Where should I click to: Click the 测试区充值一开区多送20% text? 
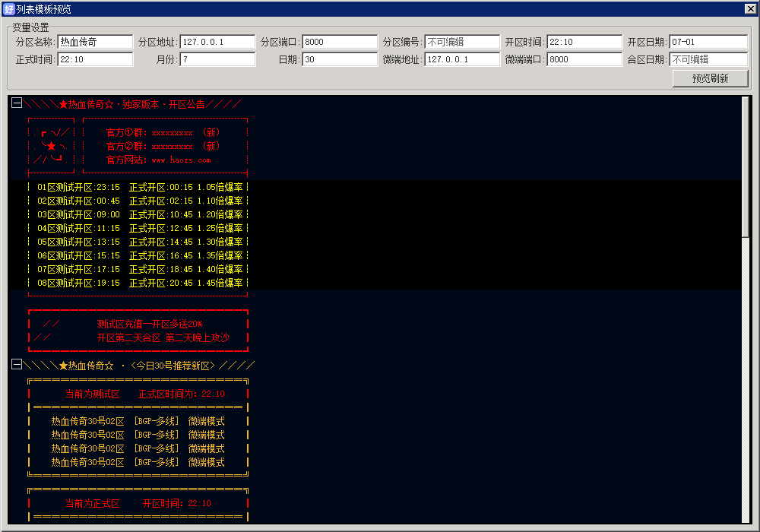point(150,324)
